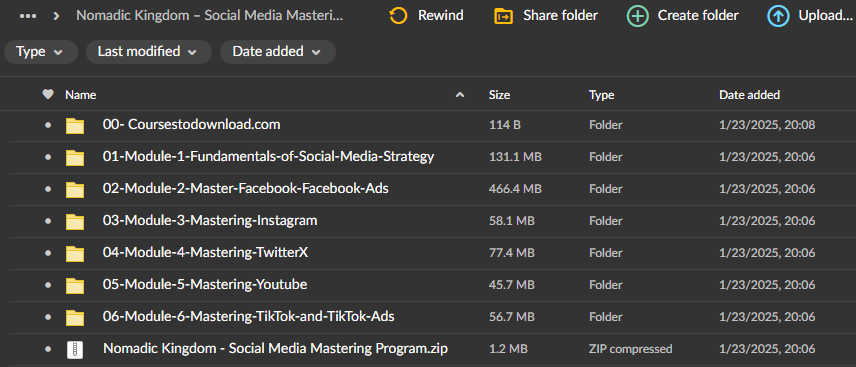Click the dot marker beside 00- Coursestodownload.com
The image size is (856, 367).
(48, 125)
